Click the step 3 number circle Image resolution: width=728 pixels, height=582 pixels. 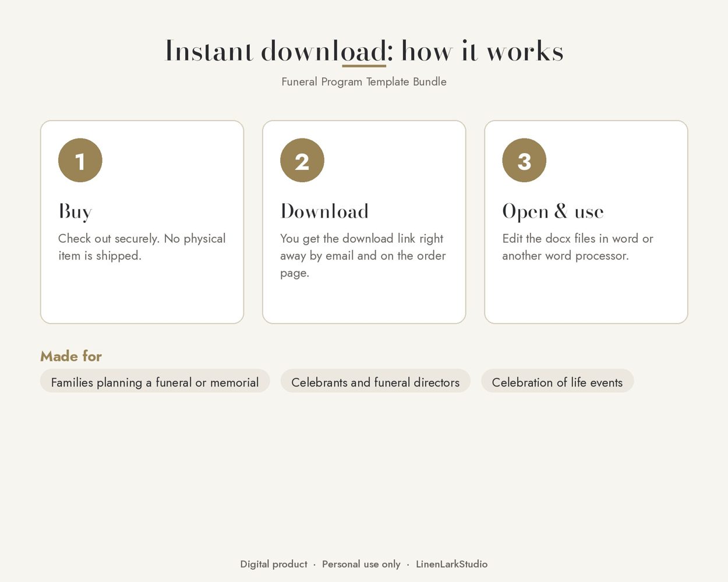click(x=524, y=160)
